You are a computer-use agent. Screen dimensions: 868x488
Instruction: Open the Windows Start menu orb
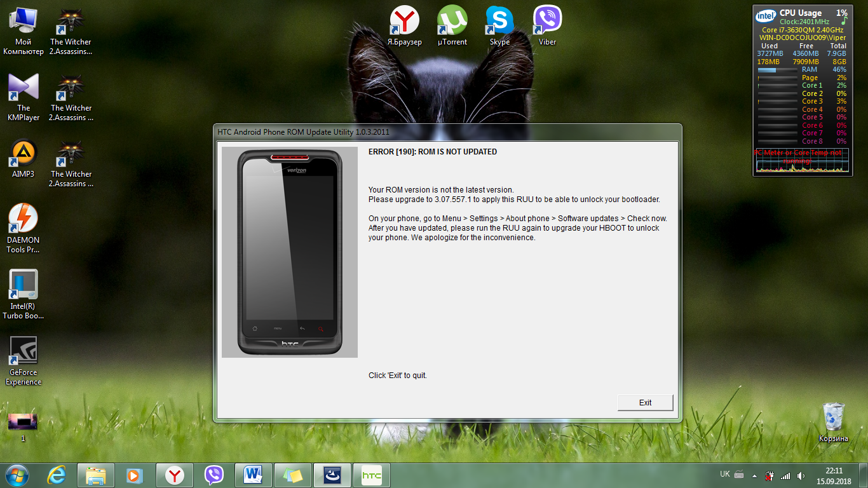[x=16, y=475]
